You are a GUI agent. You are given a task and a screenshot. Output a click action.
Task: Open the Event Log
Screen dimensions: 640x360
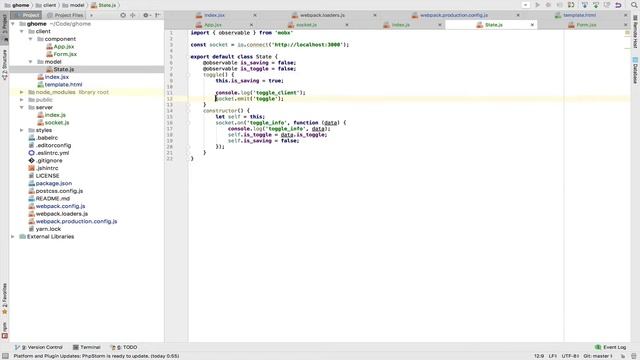(611, 347)
